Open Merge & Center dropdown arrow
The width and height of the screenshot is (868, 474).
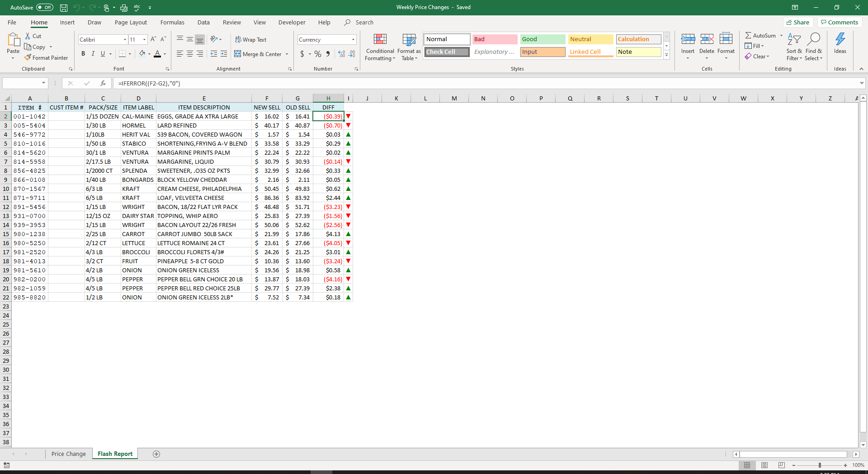pyautogui.click(x=287, y=54)
